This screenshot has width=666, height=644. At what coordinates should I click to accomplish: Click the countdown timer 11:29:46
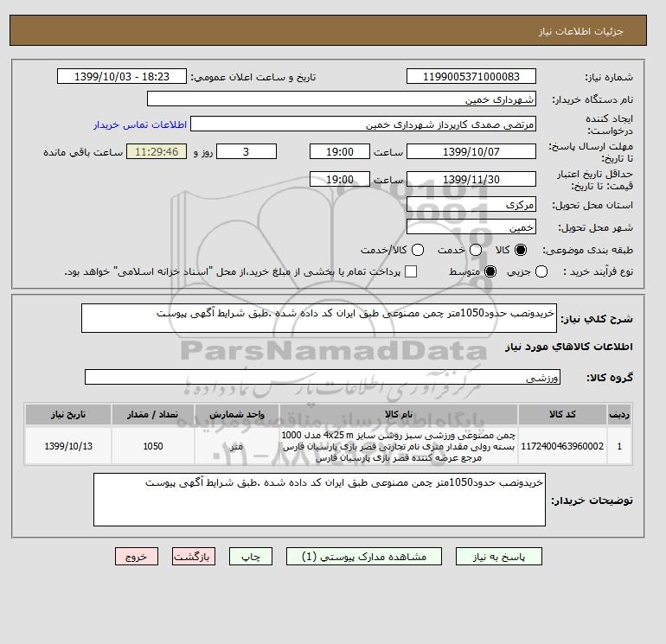coord(157,151)
